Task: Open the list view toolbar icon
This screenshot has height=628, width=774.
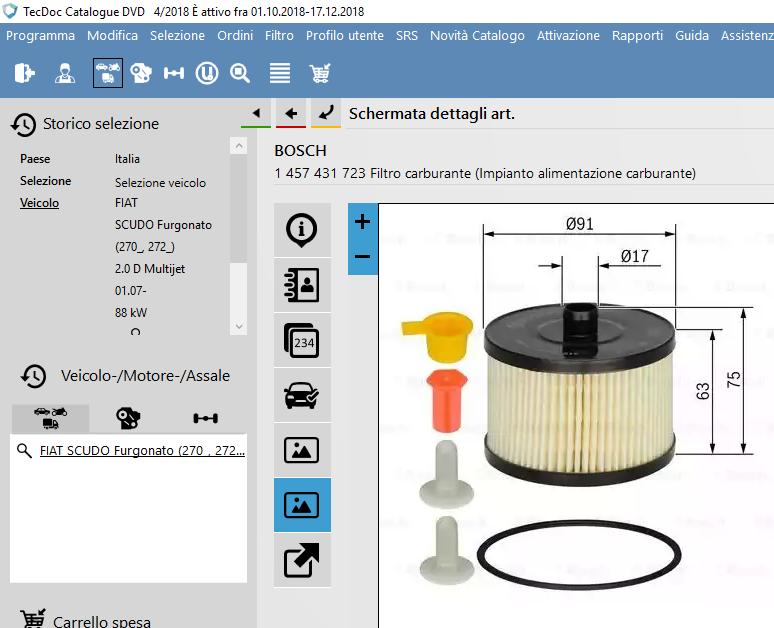Action: (280, 73)
